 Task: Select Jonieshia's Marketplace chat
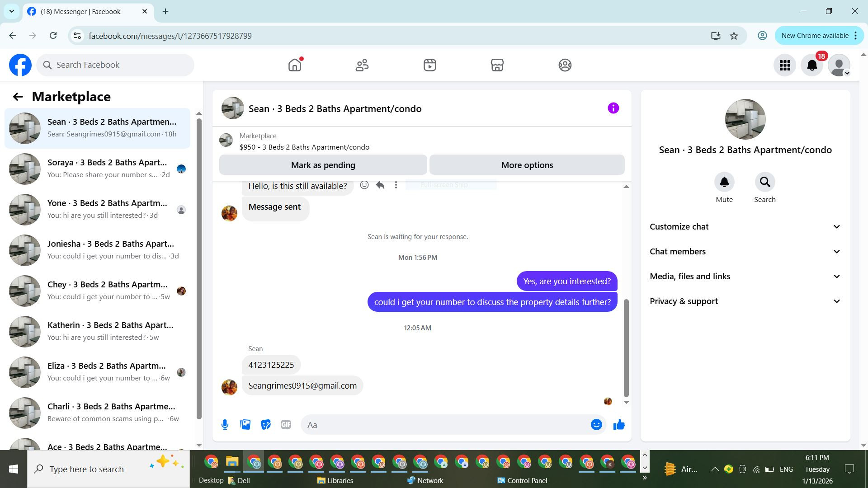tap(97, 250)
